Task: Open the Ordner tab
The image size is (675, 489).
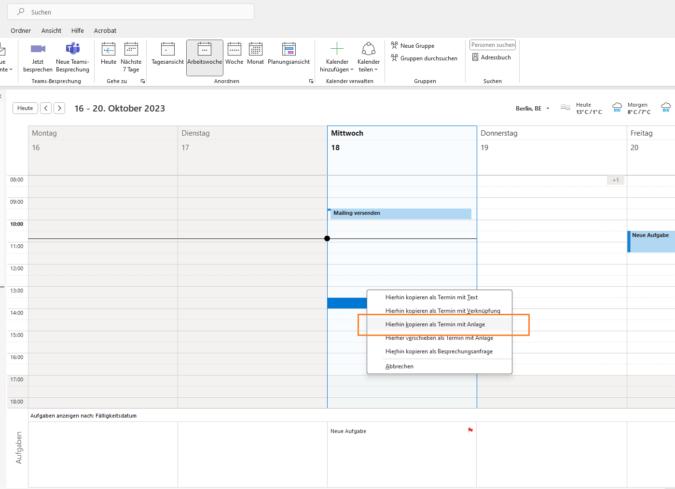Action: 21,31
